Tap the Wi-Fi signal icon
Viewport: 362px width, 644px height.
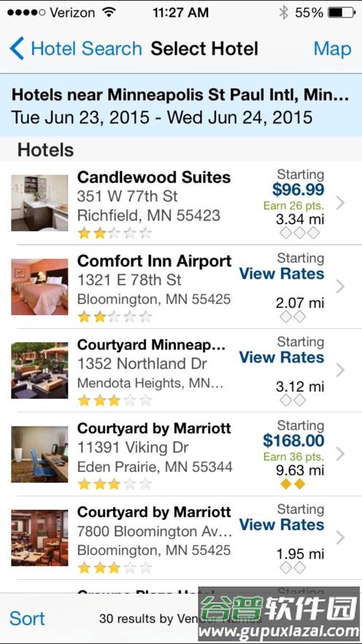(x=109, y=12)
